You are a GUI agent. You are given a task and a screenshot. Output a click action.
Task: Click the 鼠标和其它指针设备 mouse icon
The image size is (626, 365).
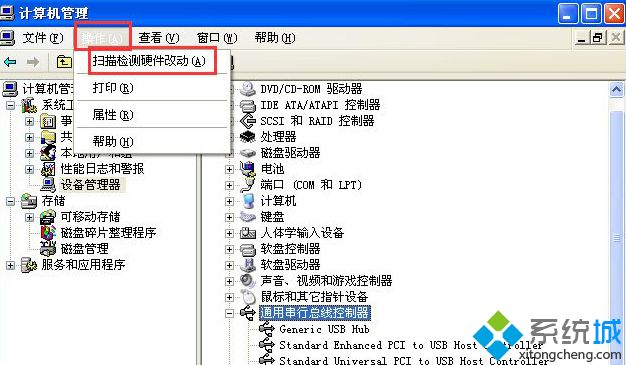(x=248, y=297)
